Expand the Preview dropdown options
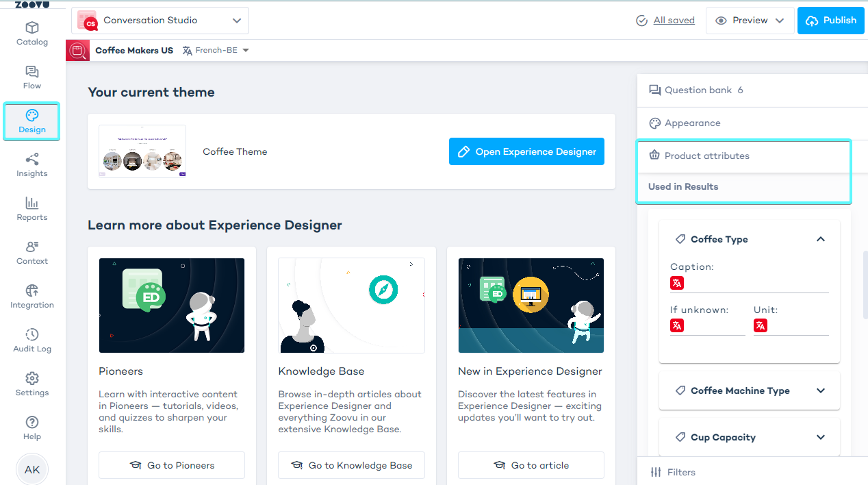 click(779, 21)
